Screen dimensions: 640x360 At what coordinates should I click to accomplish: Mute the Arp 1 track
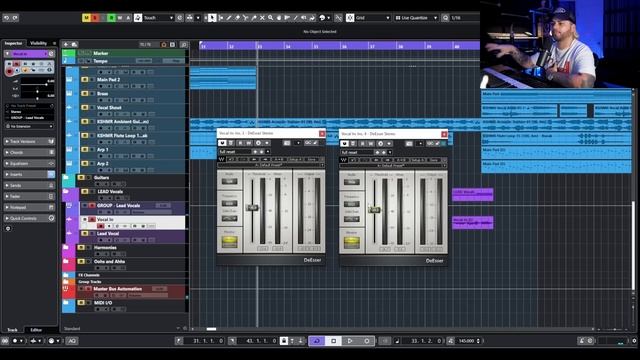(x=84, y=149)
